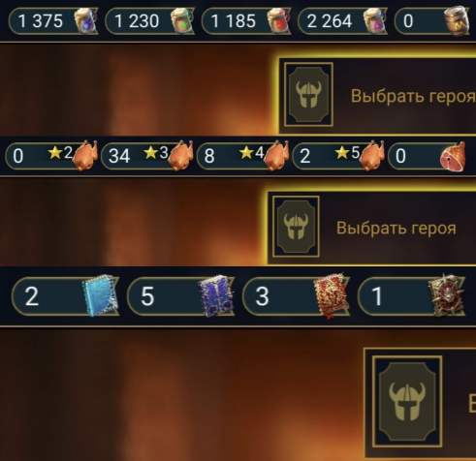Click the top Выбрать героя button

413,96
